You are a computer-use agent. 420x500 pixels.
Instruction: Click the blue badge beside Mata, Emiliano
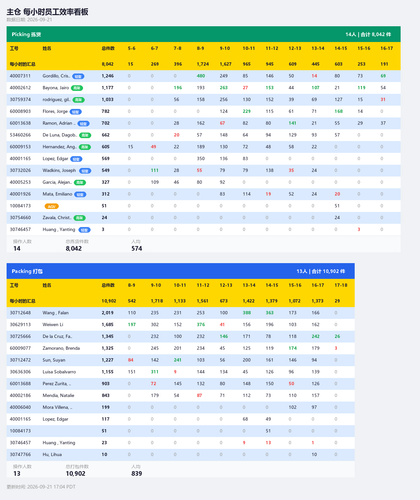(x=80, y=194)
